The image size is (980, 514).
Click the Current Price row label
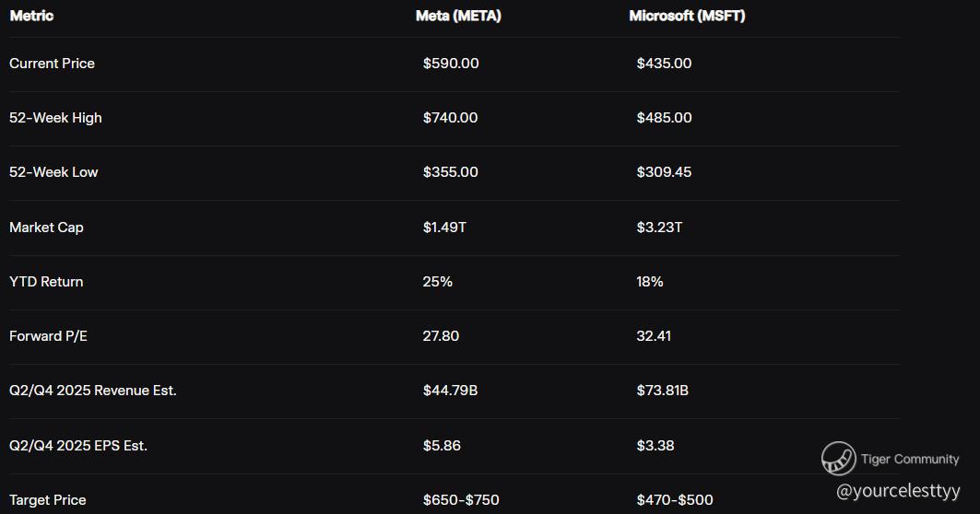tap(52, 64)
